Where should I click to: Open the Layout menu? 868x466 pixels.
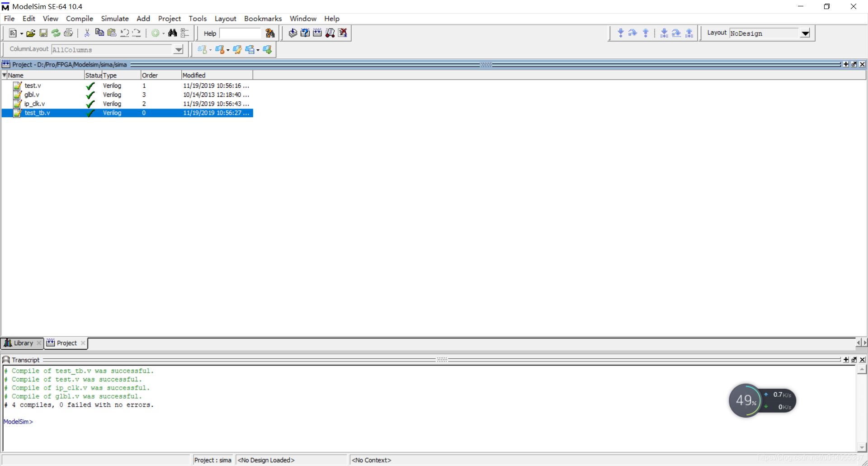[x=225, y=19]
